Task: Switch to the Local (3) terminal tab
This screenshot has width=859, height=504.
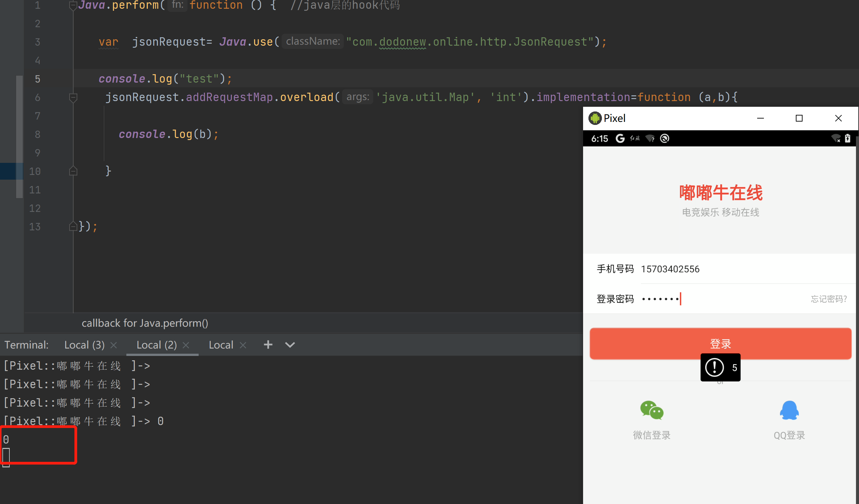Action: (84, 345)
